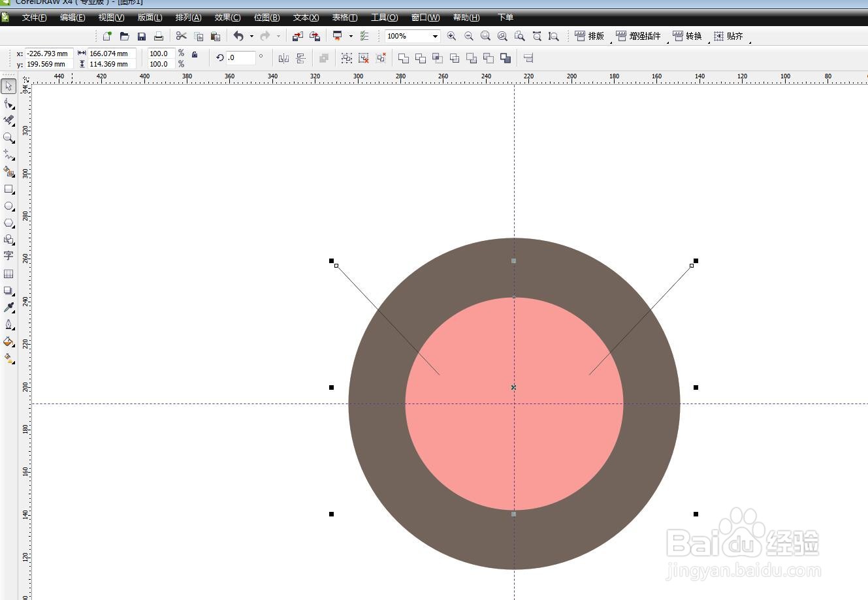Select the Polygon tool
The image size is (868, 600).
(8, 223)
